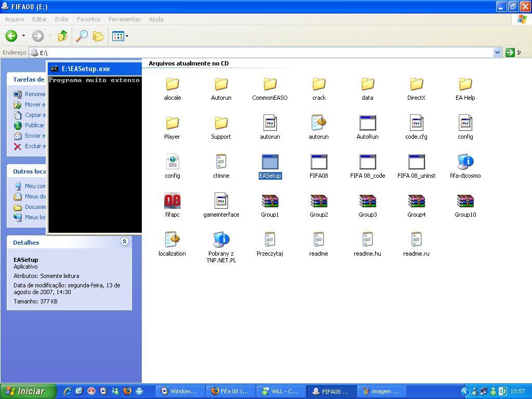532x399 pixels.
Task: Open the Iniciar start button
Action: 28,391
